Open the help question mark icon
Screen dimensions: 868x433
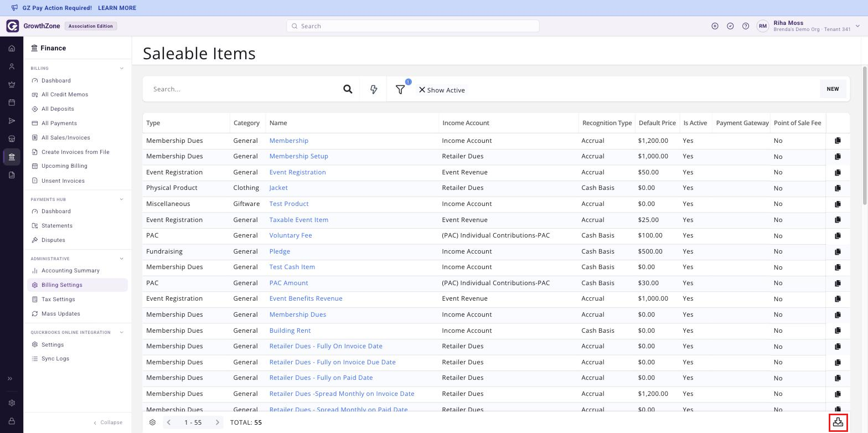pos(746,26)
